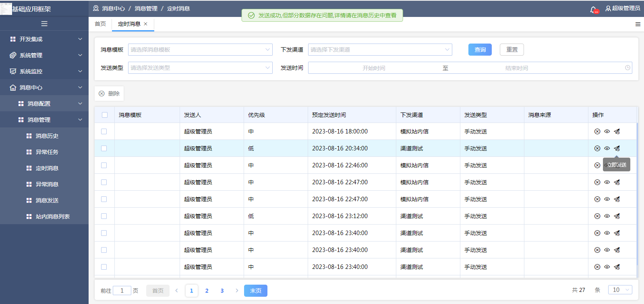Collapse the sidebar with the hamburger icon

(44, 24)
